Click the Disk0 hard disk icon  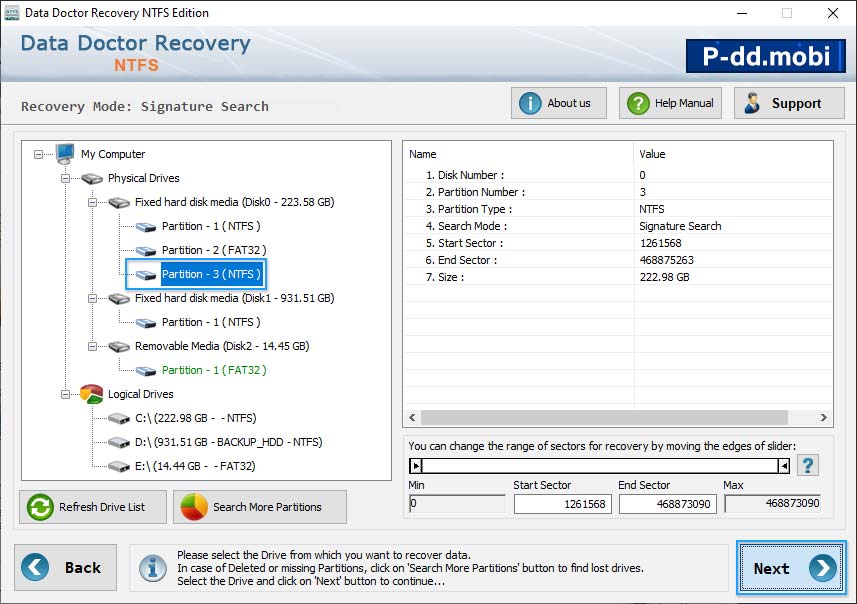[119, 203]
